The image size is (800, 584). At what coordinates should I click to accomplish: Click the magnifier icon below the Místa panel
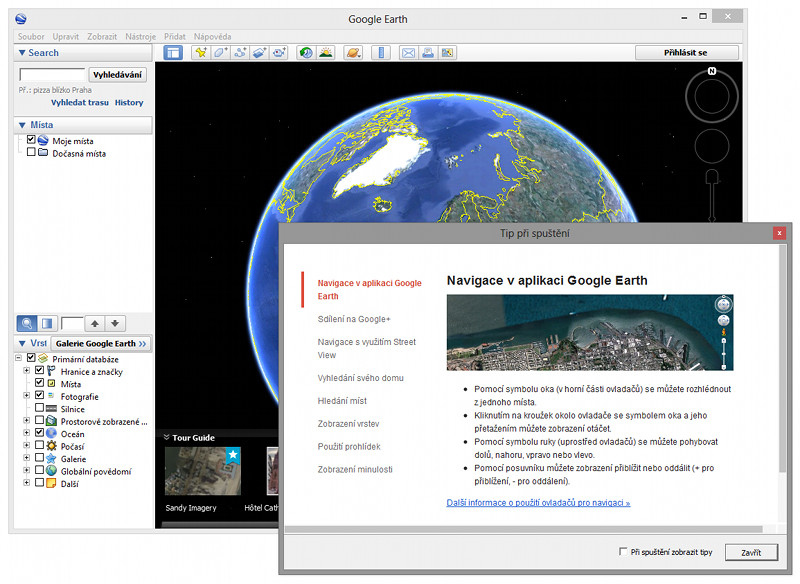(27, 323)
